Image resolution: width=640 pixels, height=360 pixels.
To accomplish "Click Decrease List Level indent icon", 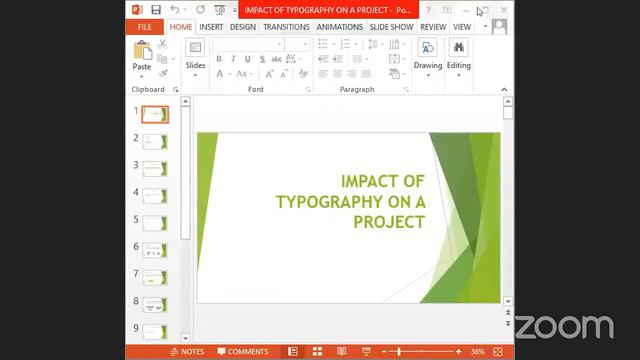I will click(323, 59).
